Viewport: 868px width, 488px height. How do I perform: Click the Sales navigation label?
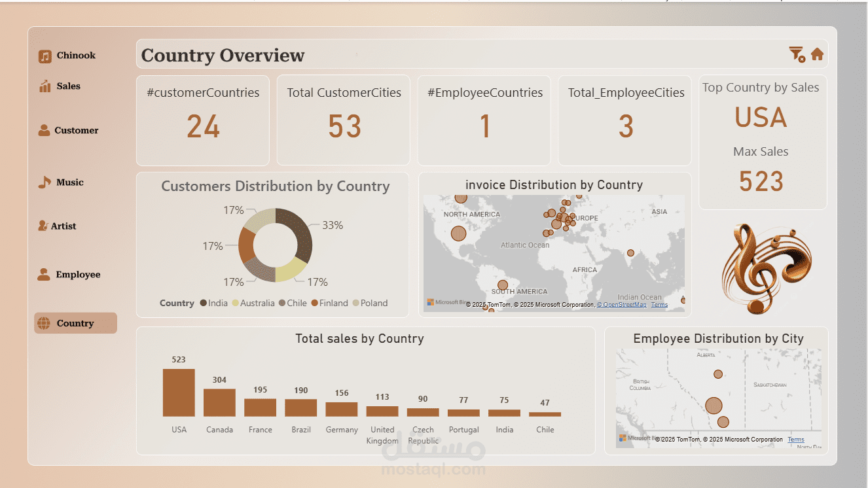coord(68,86)
